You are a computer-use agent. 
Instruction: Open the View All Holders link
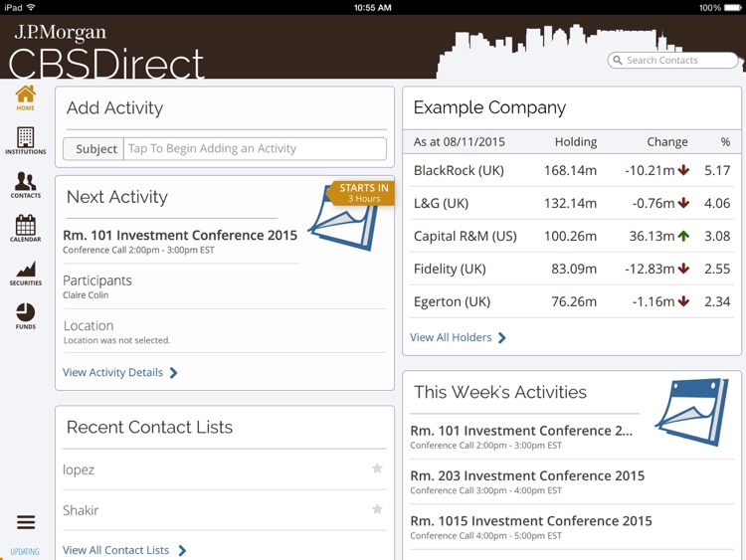coord(451,337)
